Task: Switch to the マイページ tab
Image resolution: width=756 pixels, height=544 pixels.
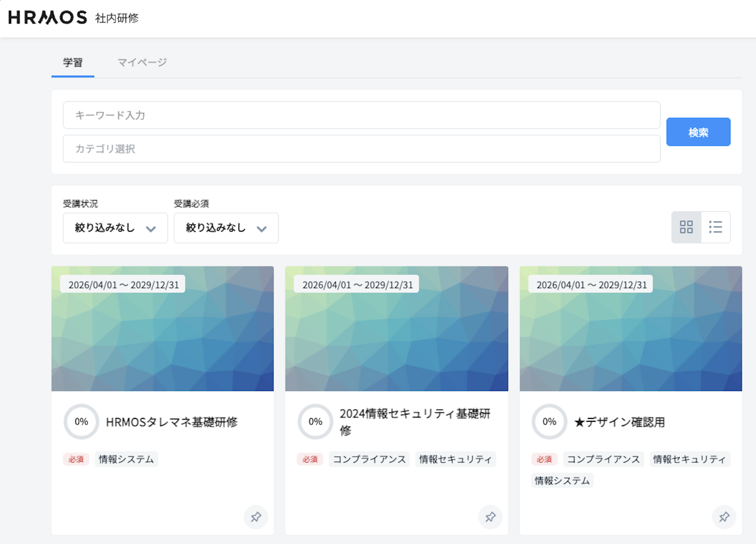Action: pyautogui.click(x=142, y=63)
